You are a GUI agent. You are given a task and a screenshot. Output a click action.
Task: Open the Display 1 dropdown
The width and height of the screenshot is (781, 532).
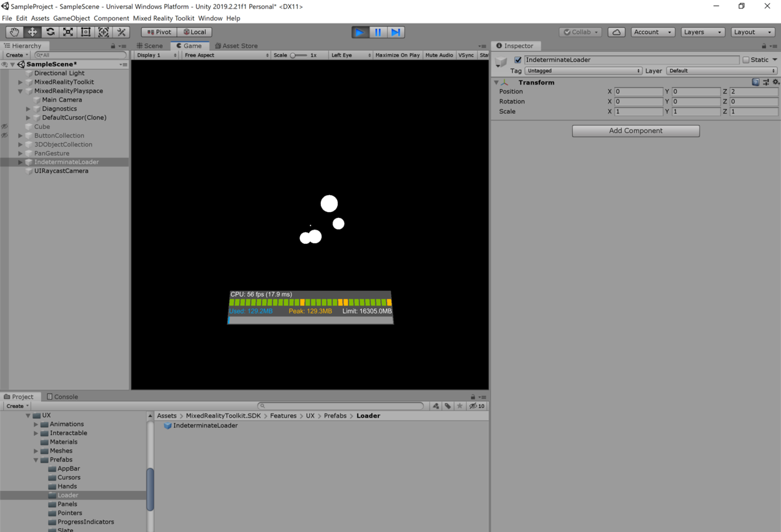click(x=157, y=55)
